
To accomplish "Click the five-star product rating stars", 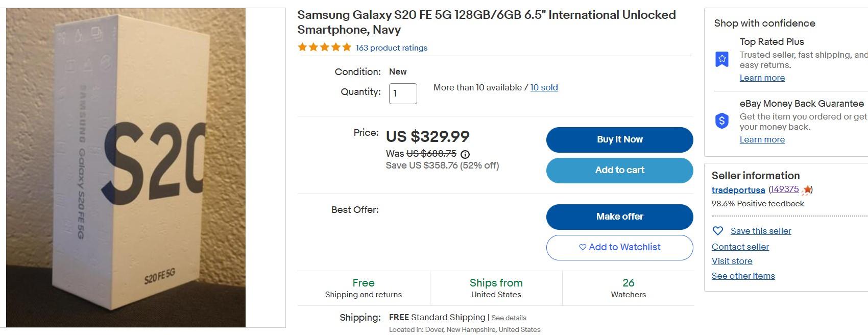I will point(323,46).
